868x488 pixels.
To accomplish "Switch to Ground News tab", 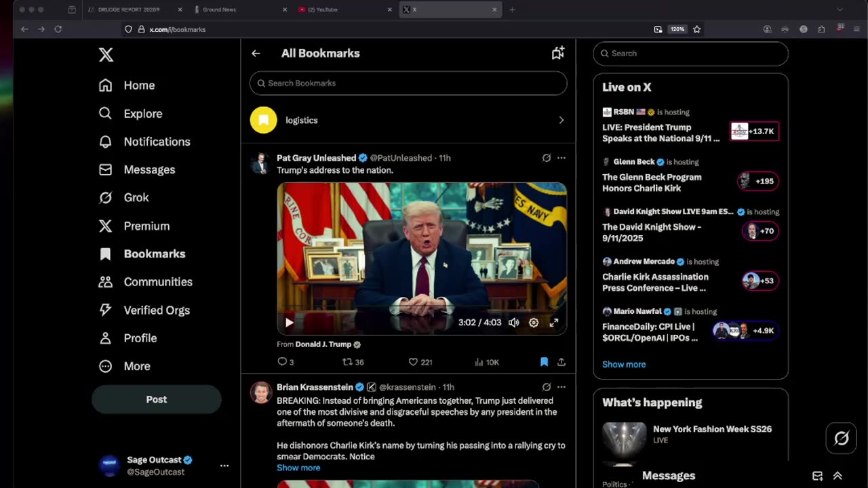I will (241, 9).
